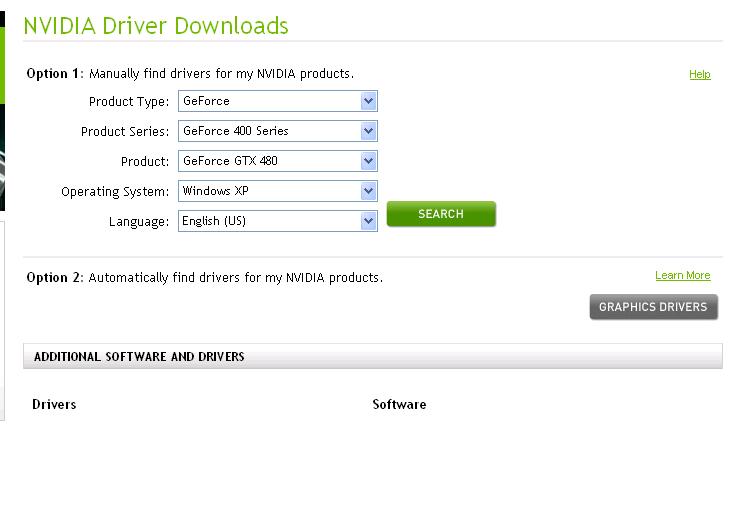Click the Product Type label

coord(129,102)
